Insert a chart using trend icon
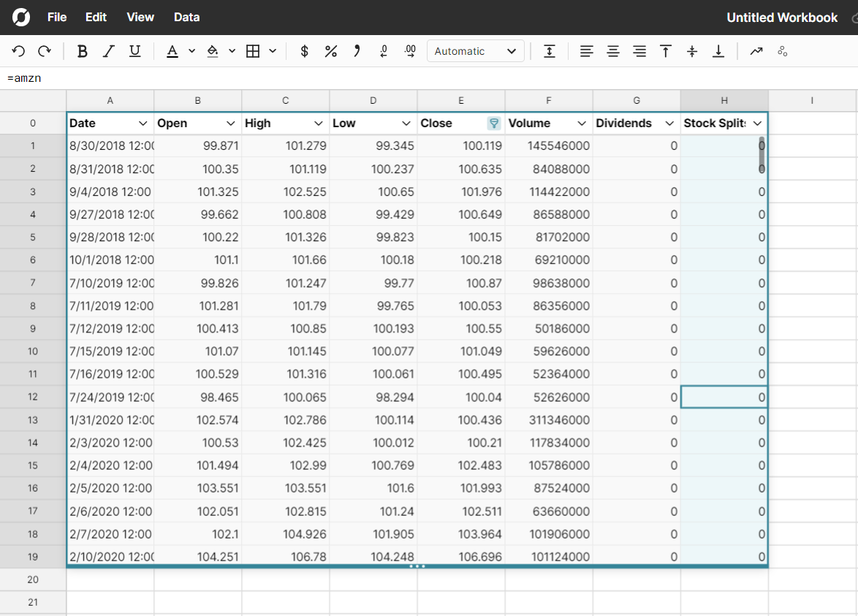Image resolution: width=858 pixels, height=616 pixels. click(756, 51)
